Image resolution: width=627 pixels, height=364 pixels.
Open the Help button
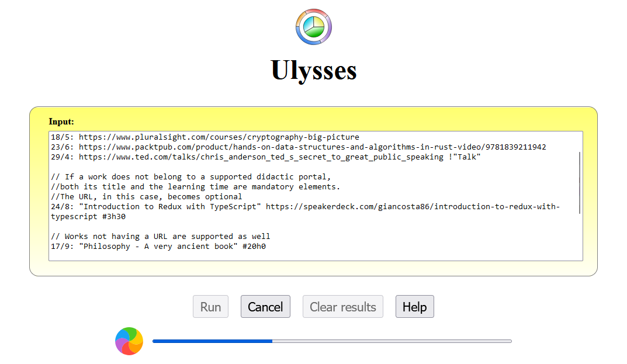415,307
